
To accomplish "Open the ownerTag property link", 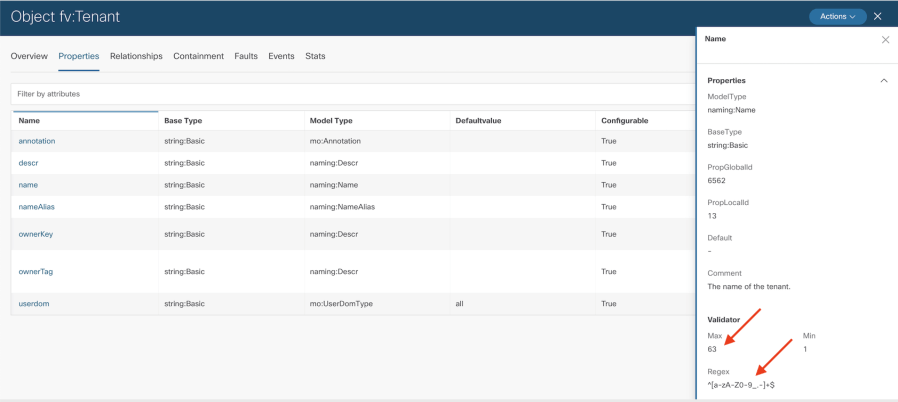I will click(35, 271).
